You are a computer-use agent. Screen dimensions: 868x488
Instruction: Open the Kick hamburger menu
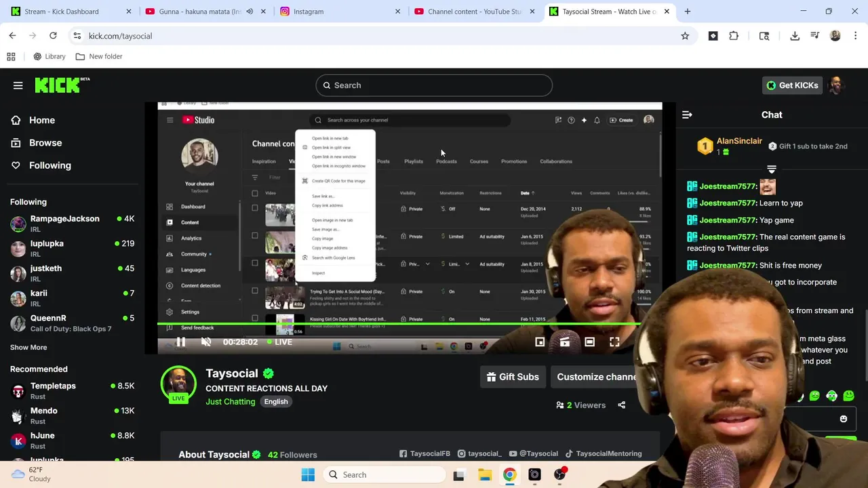coord(18,85)
